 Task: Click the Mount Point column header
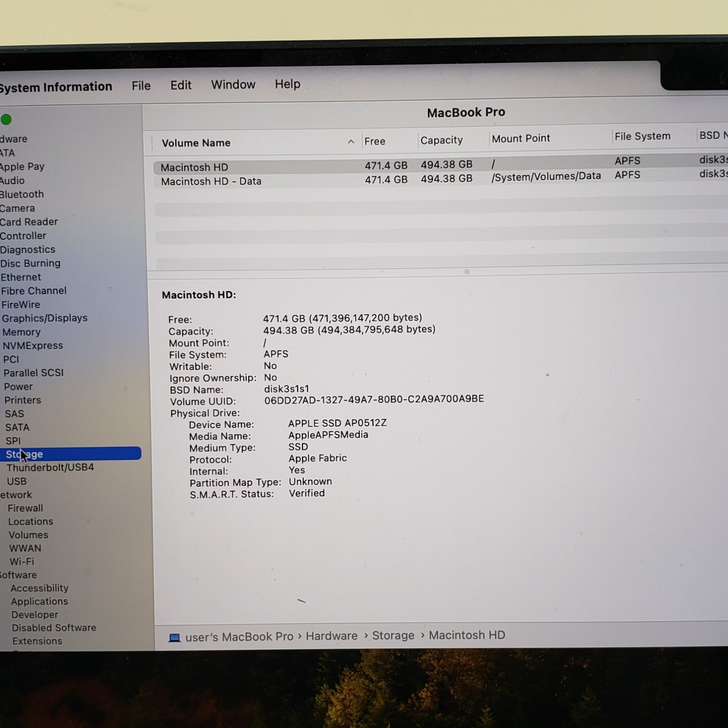pyautogui.click(x=521, y=139)
